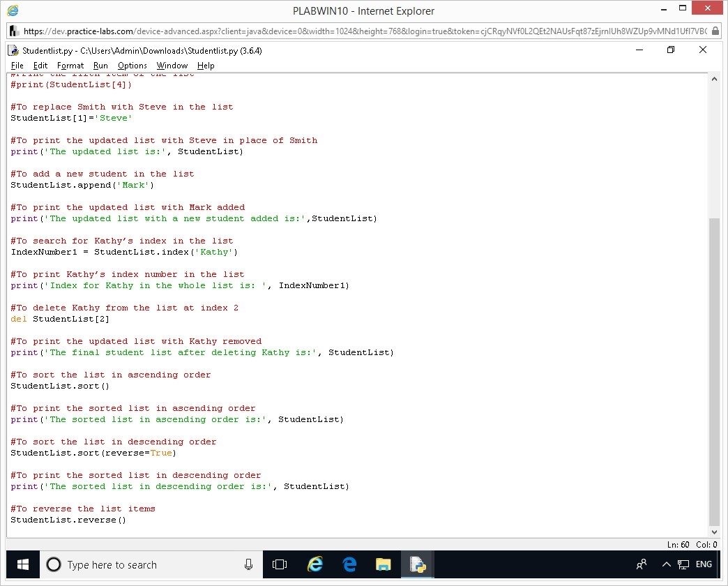
Task: Launch Microsoft Edge from the taskbar
Action: (349, 564)
